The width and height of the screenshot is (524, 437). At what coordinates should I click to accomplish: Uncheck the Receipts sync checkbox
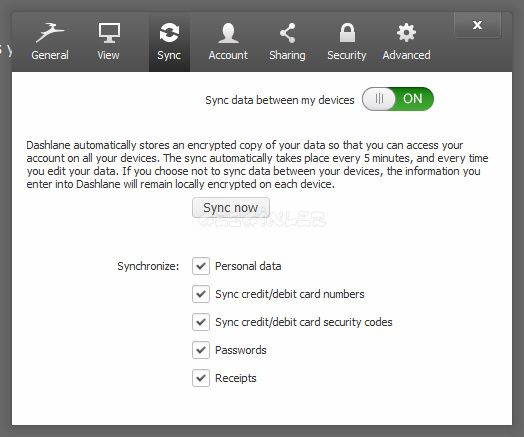(201, 378)
